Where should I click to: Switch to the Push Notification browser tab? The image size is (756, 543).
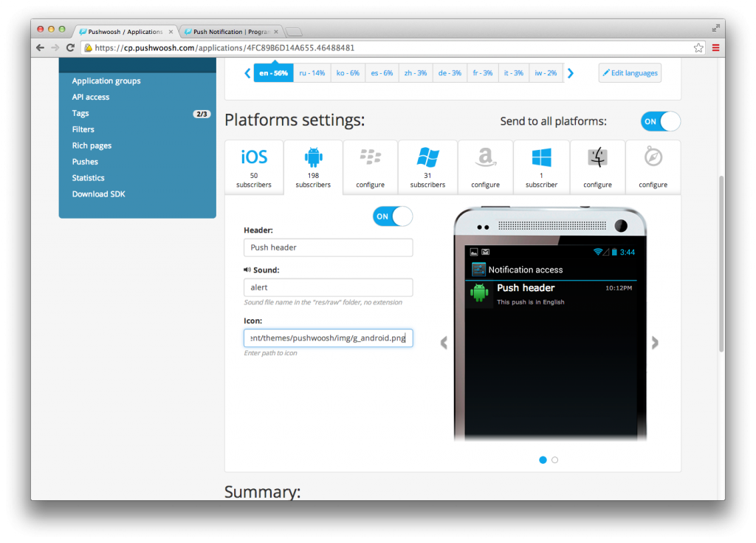click(231, 32)
